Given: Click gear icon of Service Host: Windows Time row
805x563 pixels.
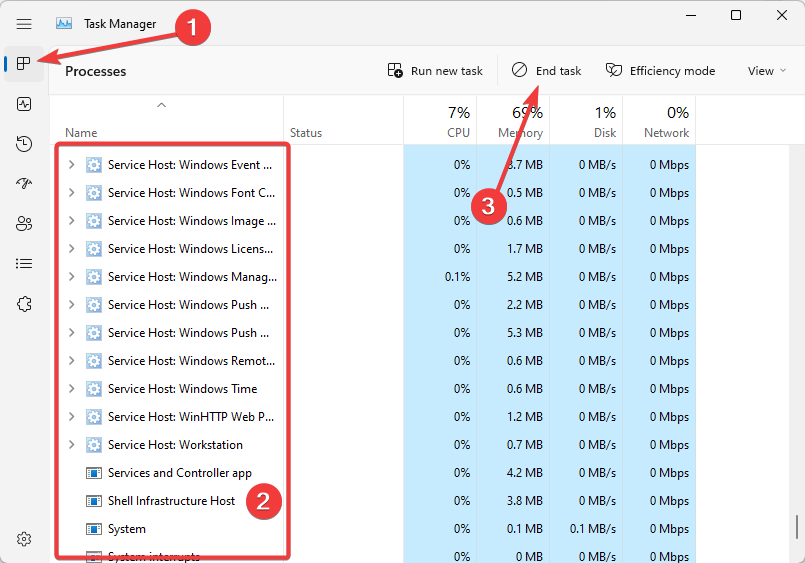Looking at the screenshot, I should 93,389.
